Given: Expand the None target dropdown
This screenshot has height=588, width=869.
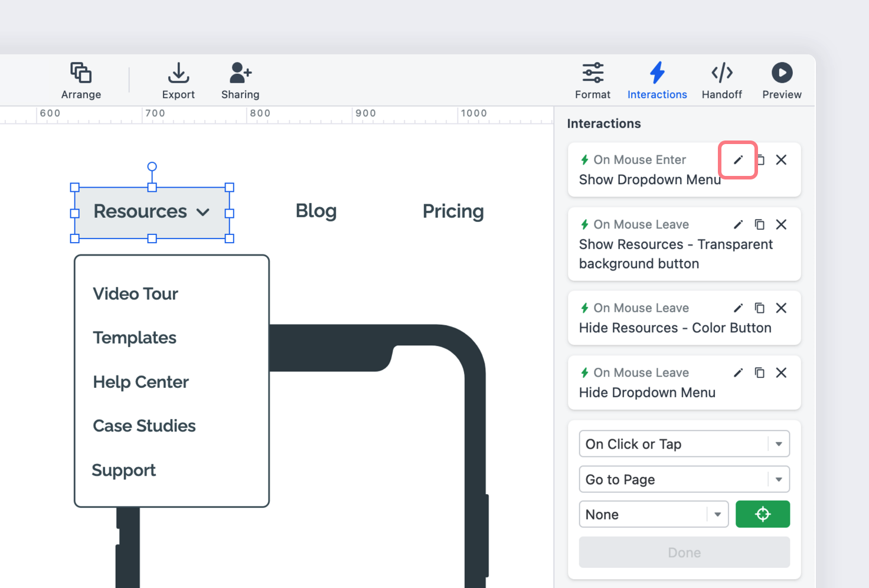Looking at the screenshot, I should [x=654, y=514].
